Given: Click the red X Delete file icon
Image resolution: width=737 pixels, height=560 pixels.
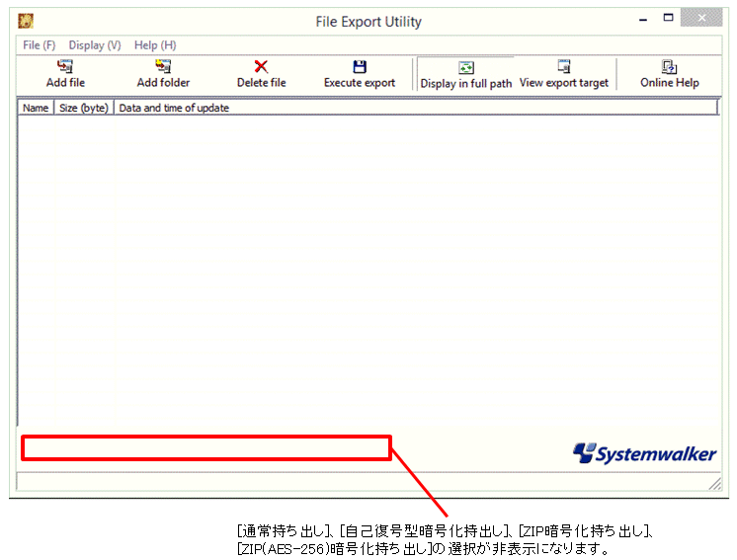Looking at the screenshot, I should click(x=261, y=67).
